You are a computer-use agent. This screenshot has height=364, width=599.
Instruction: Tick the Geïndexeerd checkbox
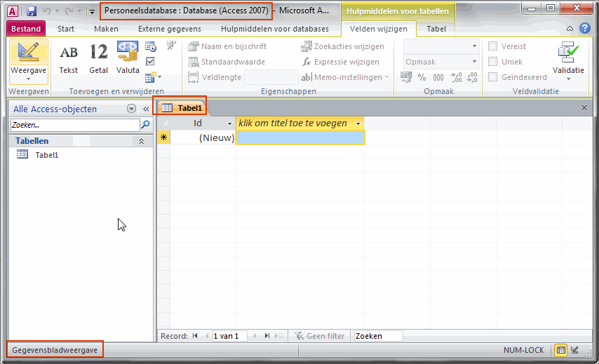point(493,77)
